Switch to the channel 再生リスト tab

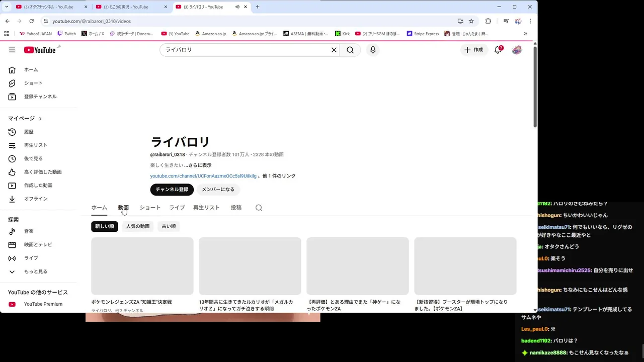206,208
